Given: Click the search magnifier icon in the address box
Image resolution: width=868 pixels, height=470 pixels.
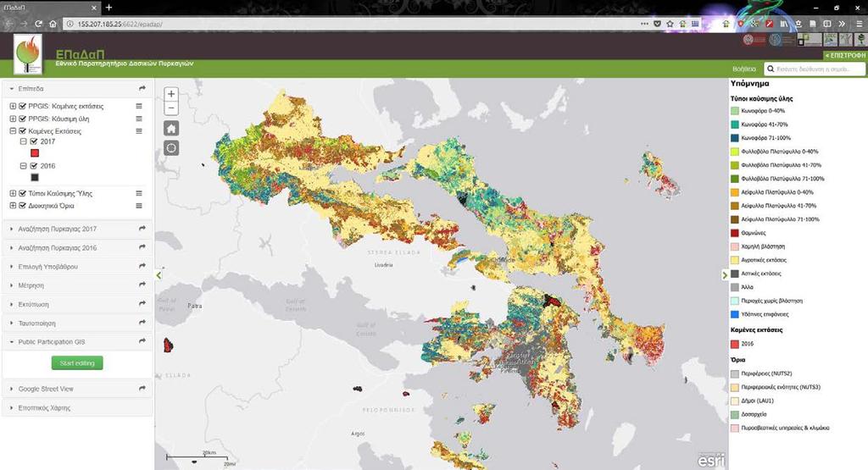Looking at the screenshot, I should click(770, 69).
